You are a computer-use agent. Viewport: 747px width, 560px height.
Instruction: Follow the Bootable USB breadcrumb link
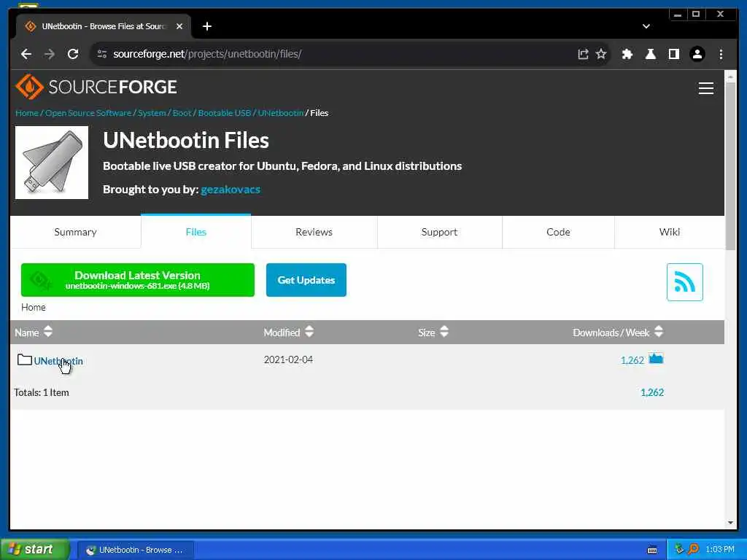pos(225,113)
